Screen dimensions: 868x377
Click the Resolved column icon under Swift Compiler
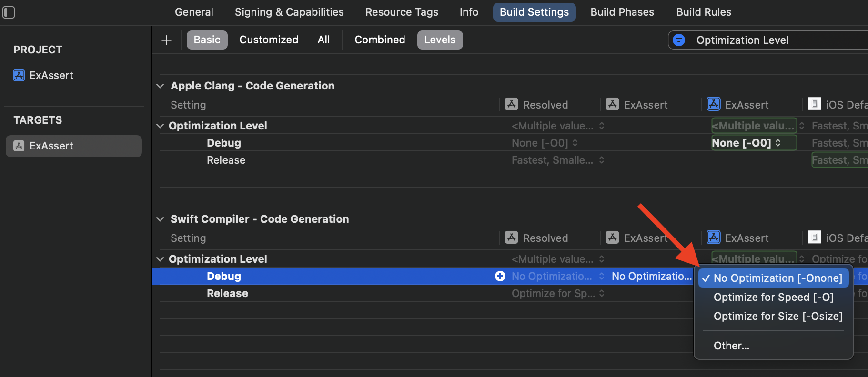tap(511, 238)
